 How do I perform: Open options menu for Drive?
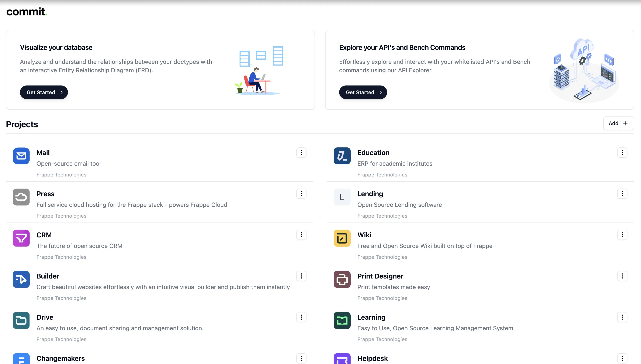[301, 317]
